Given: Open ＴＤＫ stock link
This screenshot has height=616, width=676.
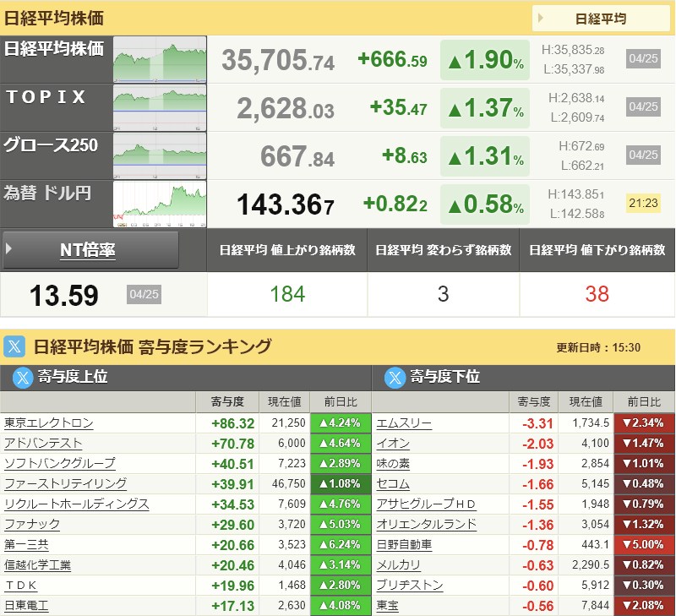Looking at the screenshot, I should click(x=21, y=585).
